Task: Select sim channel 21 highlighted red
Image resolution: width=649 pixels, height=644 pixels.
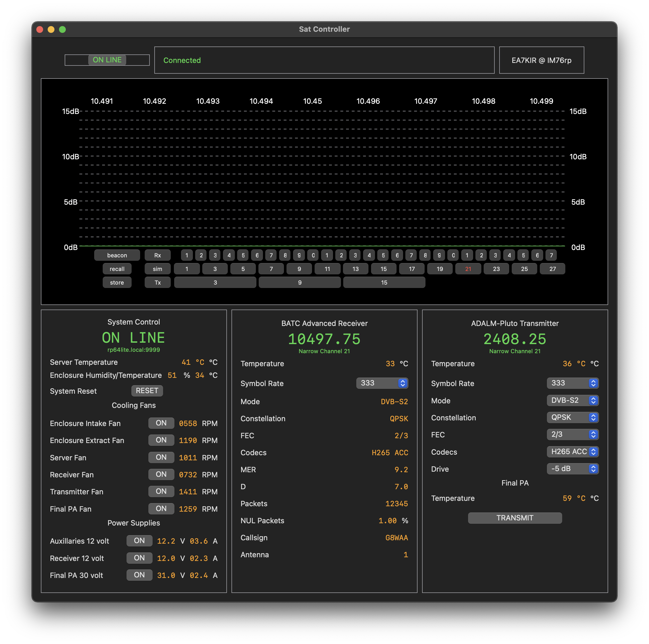Action: click(x=468, y=269)
